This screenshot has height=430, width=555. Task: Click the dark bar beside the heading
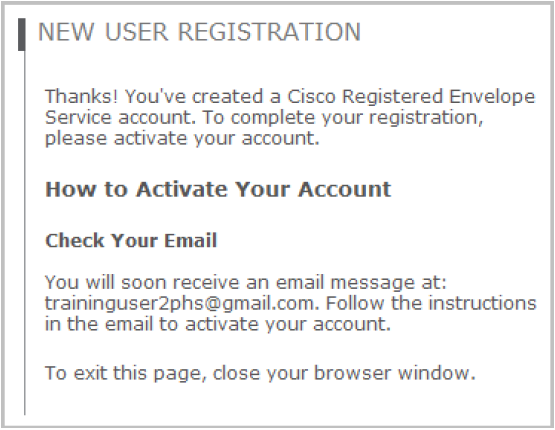click(x=22, y=34)
